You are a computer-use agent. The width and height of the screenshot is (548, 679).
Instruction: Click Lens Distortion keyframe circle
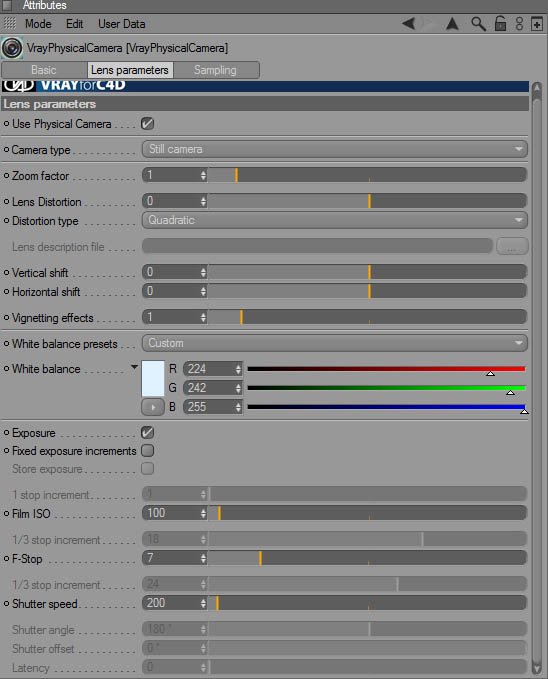click(6, 201)
